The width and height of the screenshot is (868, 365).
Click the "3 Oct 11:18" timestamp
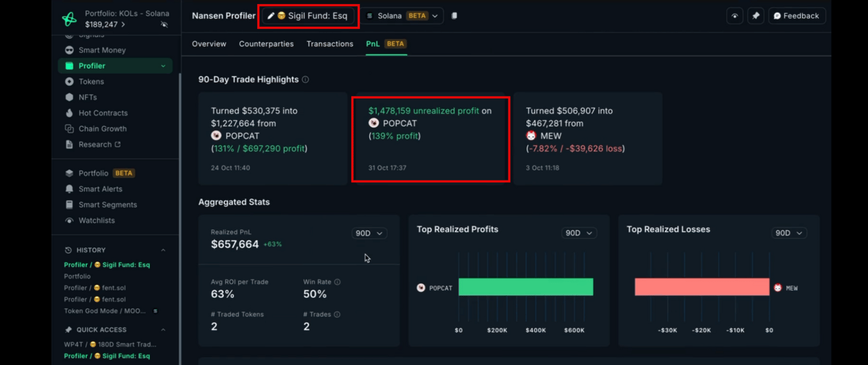point(543,168)
